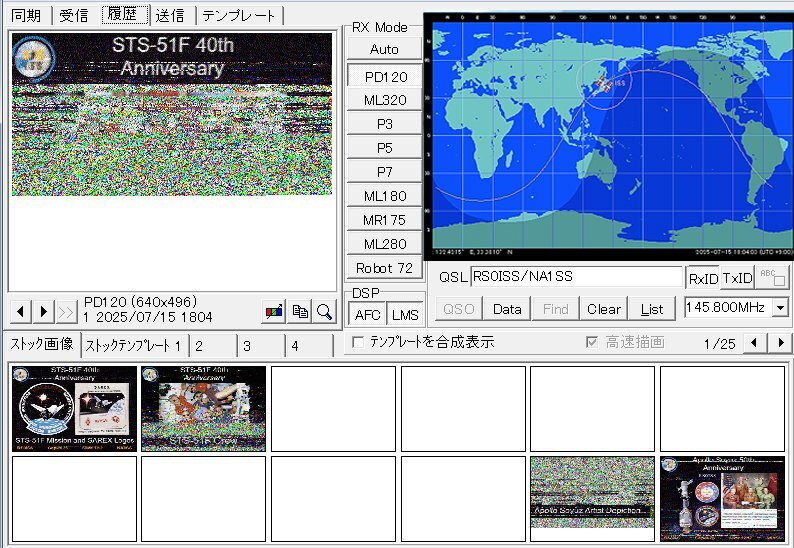Toggle TxID button

coord(737,278)
